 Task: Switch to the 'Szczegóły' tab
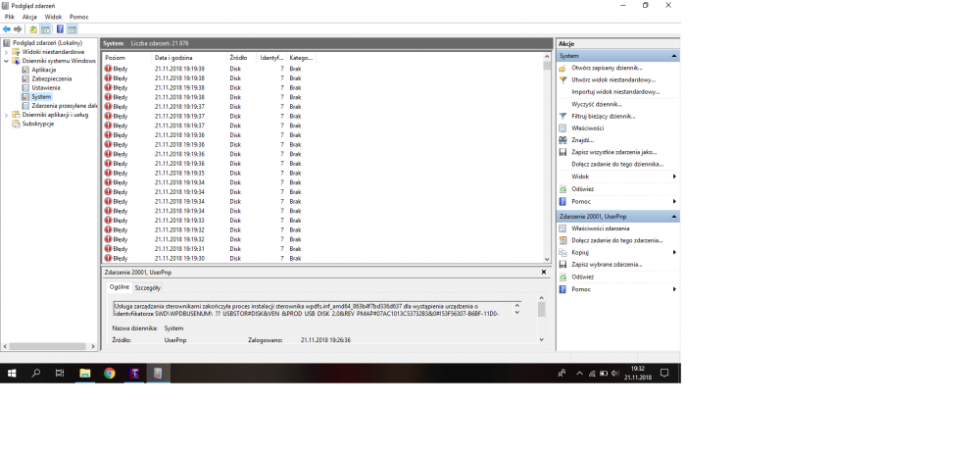coord(148,287)
